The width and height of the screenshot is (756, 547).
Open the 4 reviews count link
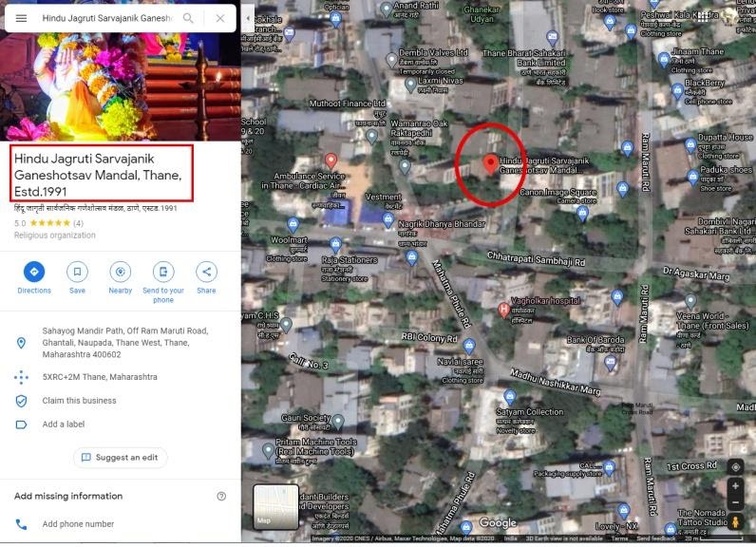point(78,223)
